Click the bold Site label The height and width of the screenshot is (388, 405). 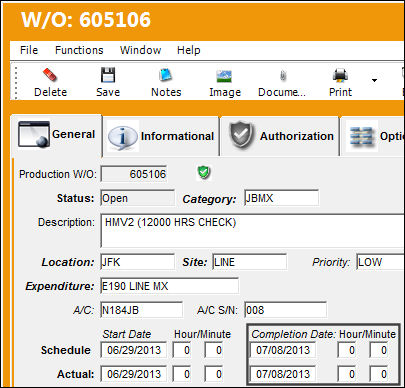pos(195,262)
